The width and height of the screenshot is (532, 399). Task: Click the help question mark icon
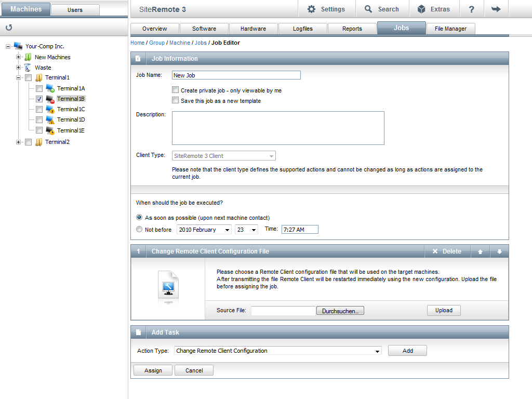(471, 9)
